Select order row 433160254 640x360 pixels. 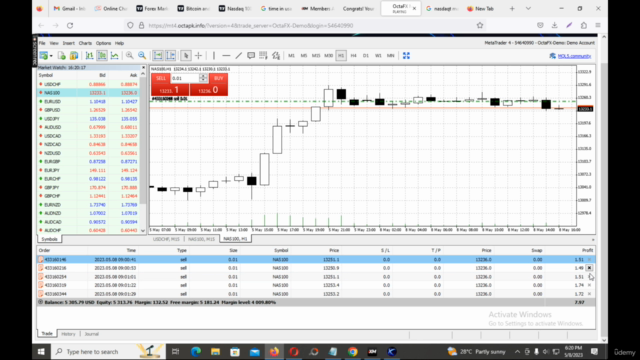316,277
